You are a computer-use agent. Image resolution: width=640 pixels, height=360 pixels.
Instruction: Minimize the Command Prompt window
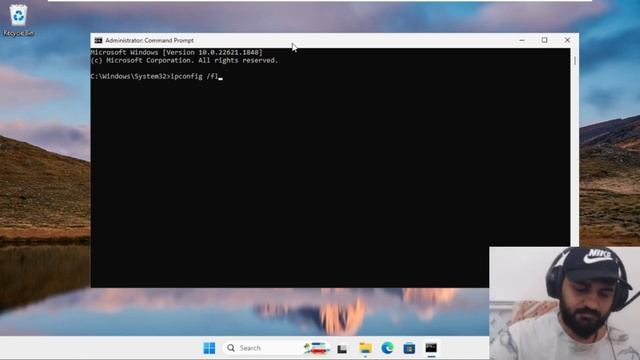(522, 40)
